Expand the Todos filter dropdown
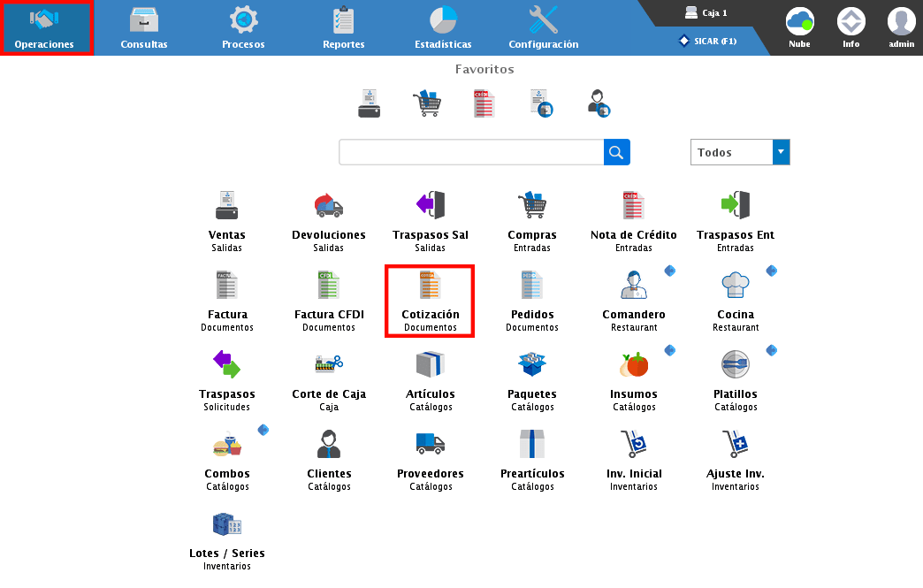The height and width of the screenshot is (588, 923). pyautogui.click(x=780, y=152)
